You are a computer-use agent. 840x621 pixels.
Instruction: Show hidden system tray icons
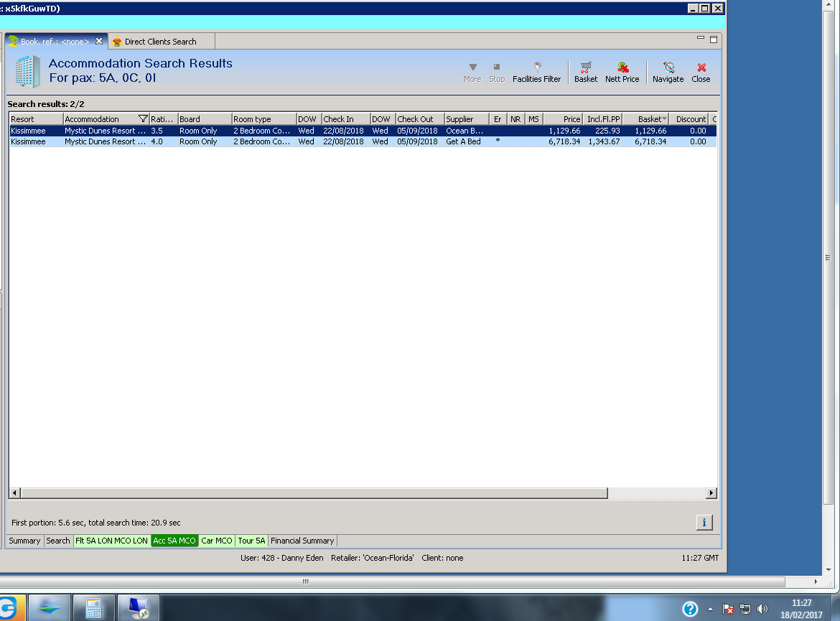click(710, 609)
